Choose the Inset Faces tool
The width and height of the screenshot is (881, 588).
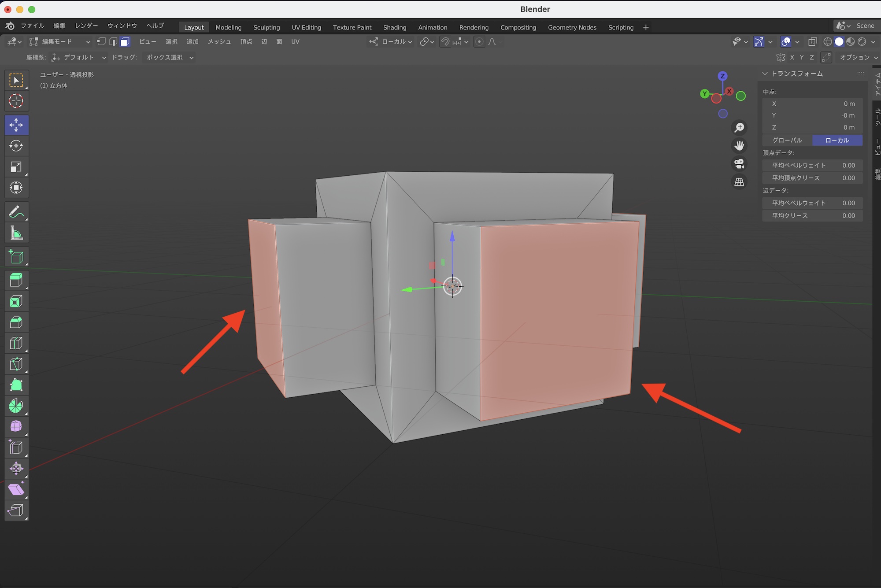coord(16,302)
